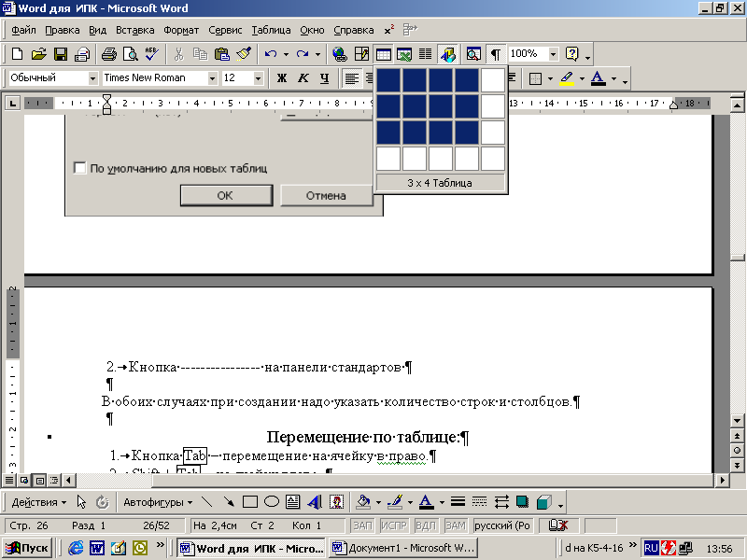Open the Формат menu
The width and height of the screenshot is (747, 560).
[181, 30]
